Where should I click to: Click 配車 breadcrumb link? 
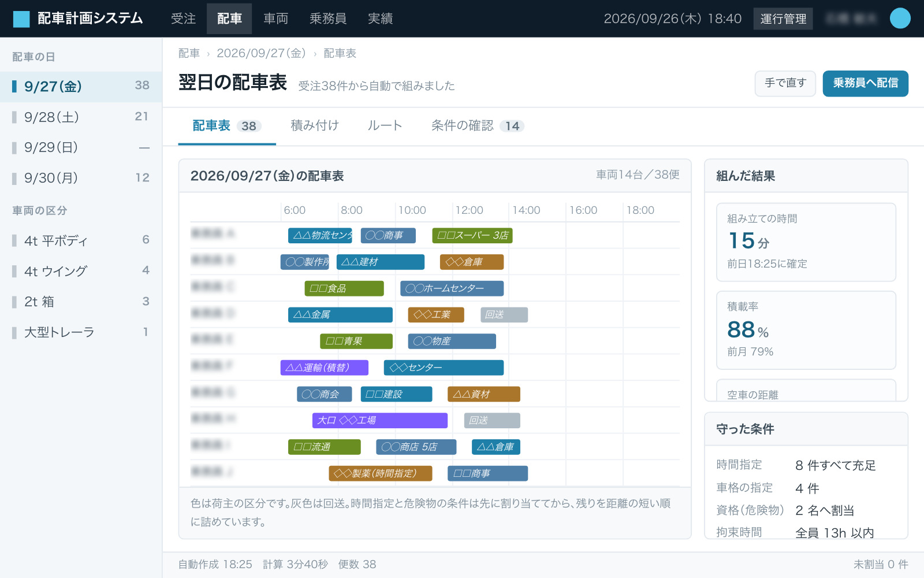coord(189,53)
